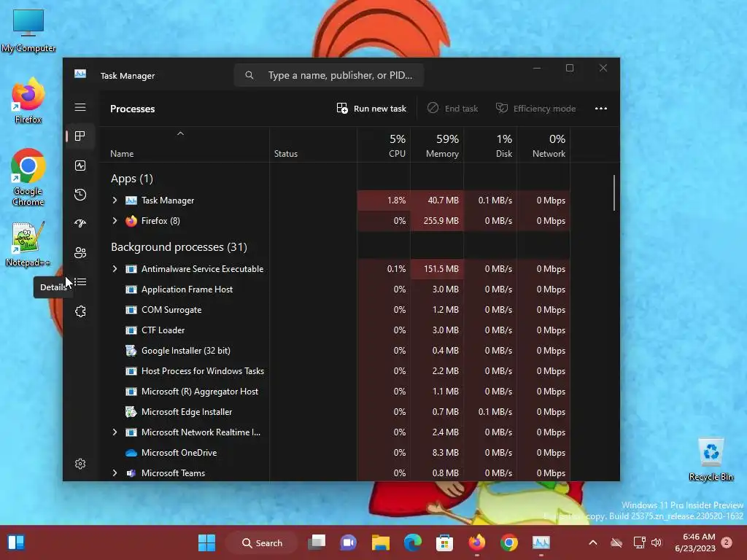The image size is (747, 560).
Task: Open Microsoft Store from the taskbar
Action: click(444, 542)
